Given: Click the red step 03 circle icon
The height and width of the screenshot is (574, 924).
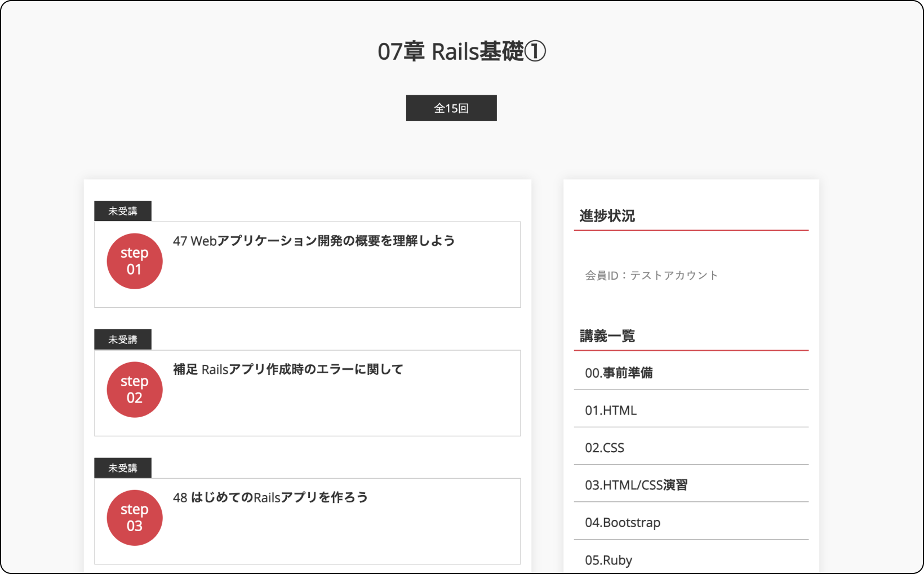Looking at the screenshot, I should [x=135, y=518].
